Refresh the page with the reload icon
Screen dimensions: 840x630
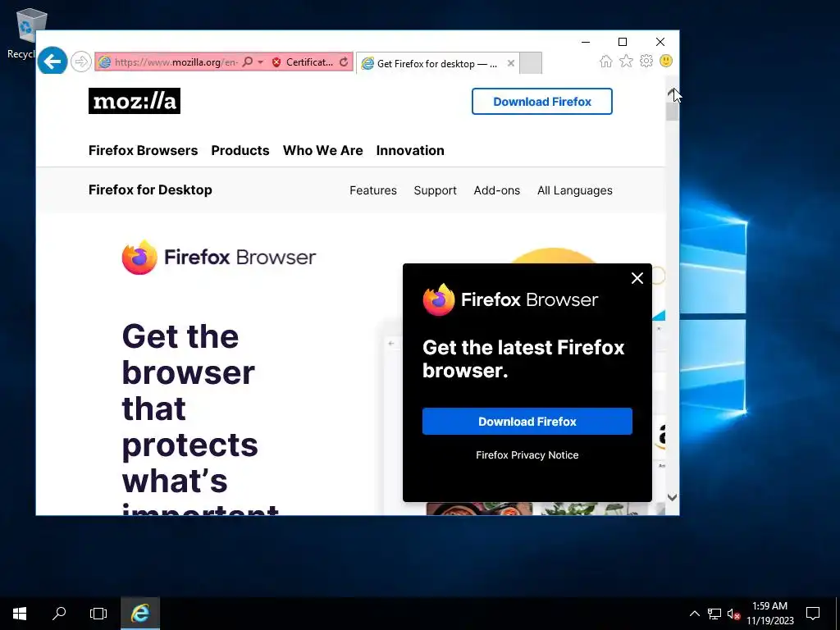click(344, 62)
